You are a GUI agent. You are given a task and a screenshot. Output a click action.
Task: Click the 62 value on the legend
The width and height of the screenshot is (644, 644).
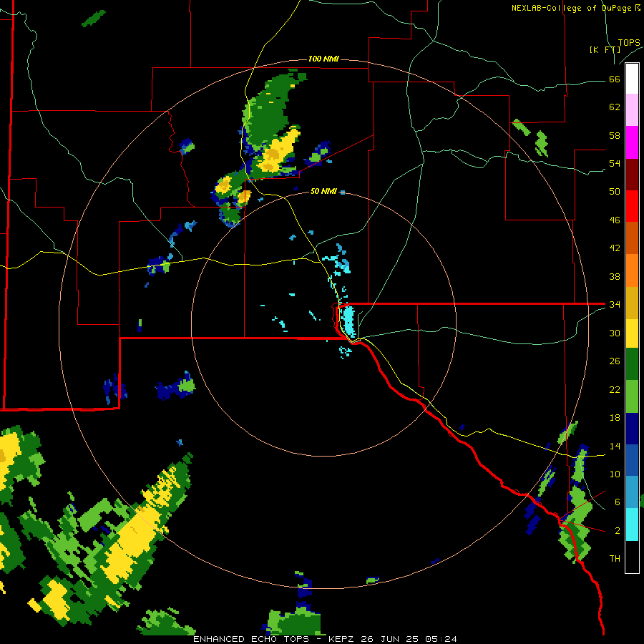[615, 107]
